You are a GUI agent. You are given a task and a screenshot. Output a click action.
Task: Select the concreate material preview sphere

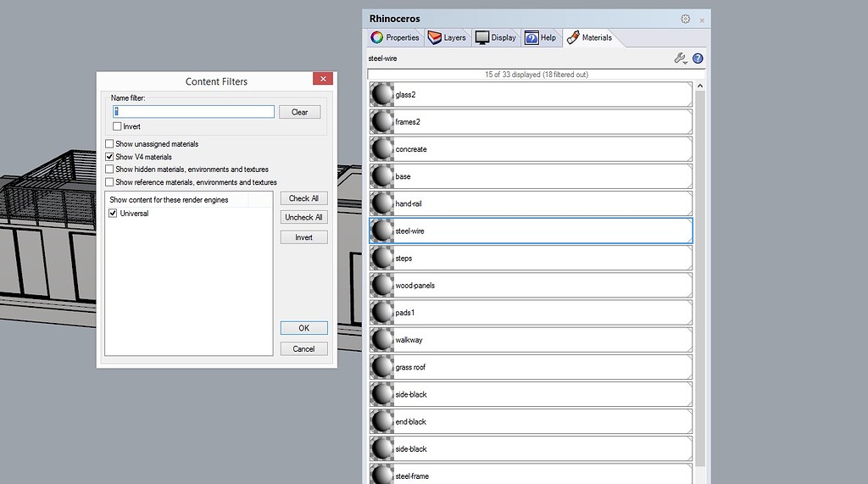click(382, 149)
